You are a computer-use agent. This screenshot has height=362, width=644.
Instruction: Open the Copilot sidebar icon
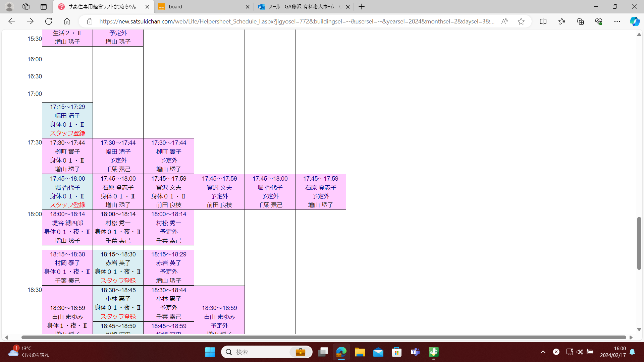(634, 21)
